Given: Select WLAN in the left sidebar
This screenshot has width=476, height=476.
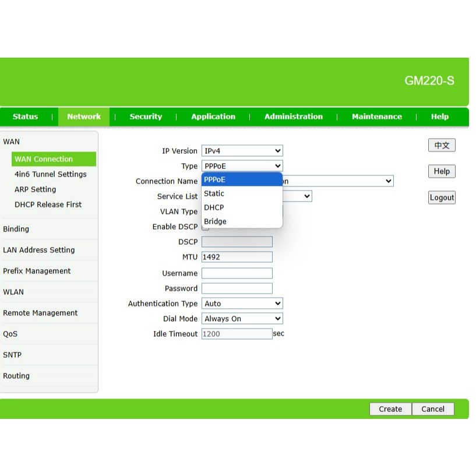Looking at the screenshot, I should [13, 292].
